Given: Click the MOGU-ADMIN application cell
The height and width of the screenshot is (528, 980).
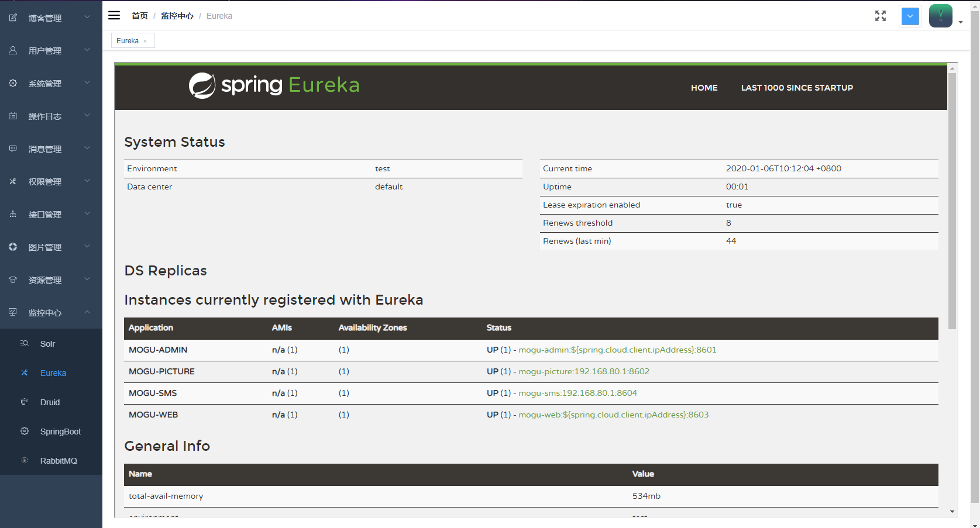Looking at the screenshot, I should [x=158, y=350].
